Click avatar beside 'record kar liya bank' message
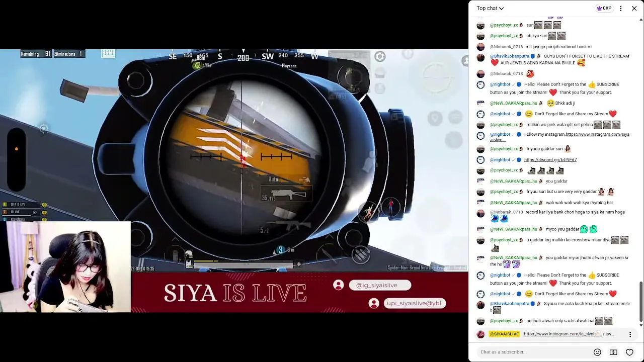Screen dimensions: 644x362 coord(480,213)
